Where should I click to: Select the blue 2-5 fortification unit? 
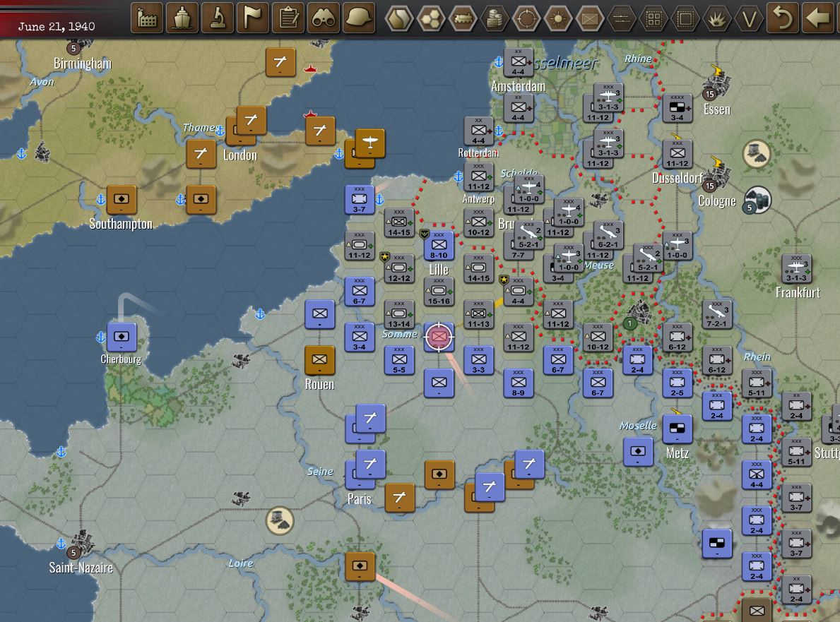click(677, 383)
